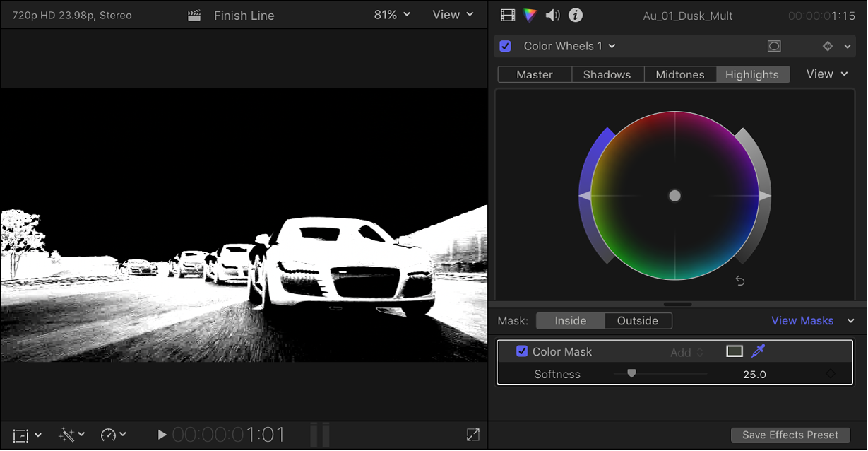
Task: Add a keyframe for Color Wheels 1
Action: (x=827, y=45)
